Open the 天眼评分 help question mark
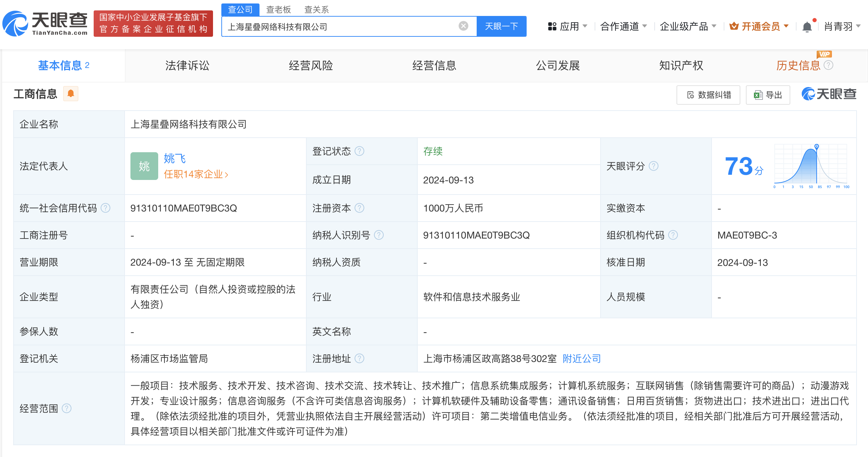Viewport: 868px width, 457px height. [x=654, y=166]
